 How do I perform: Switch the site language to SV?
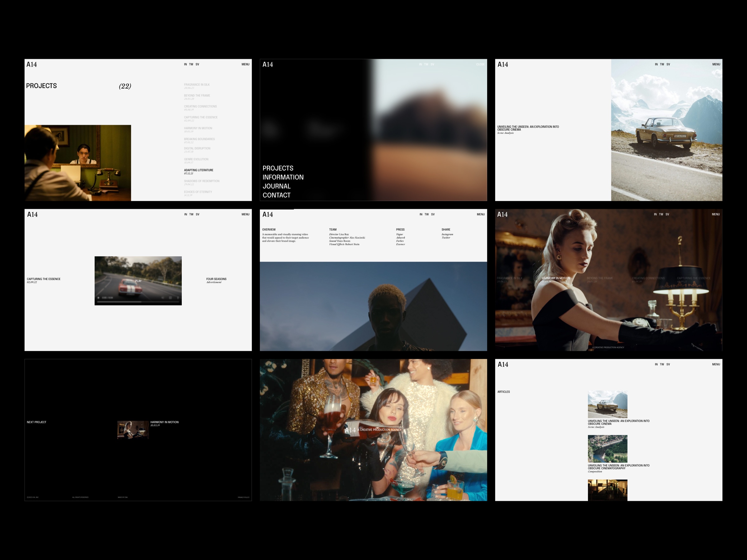197,64
